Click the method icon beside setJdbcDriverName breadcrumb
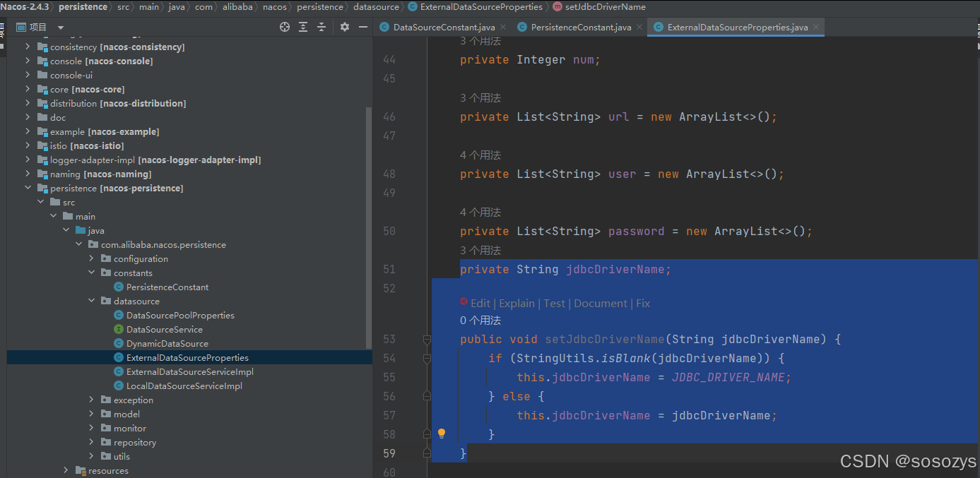Viewport: 980px width, 478px height. click(557, 6)
